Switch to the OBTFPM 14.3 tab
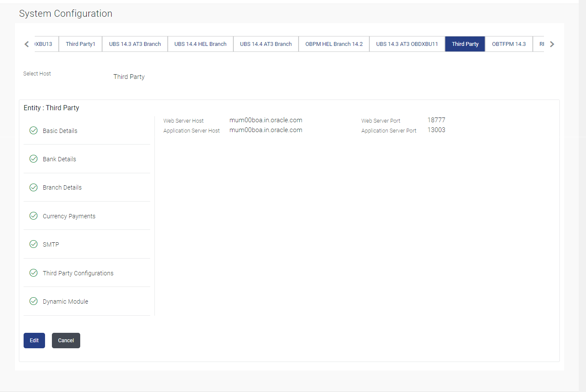This screenshot has width=586, height=392. pyautogui.click(x=509, y=44)
